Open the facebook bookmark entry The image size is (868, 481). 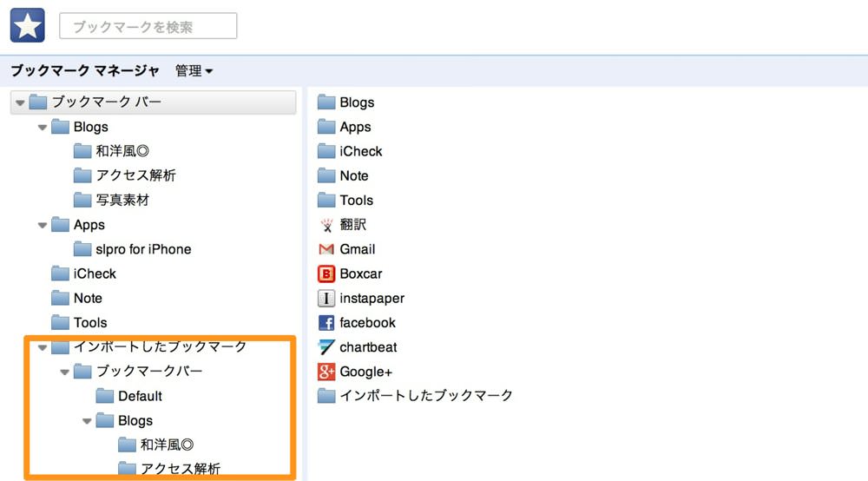367,323
